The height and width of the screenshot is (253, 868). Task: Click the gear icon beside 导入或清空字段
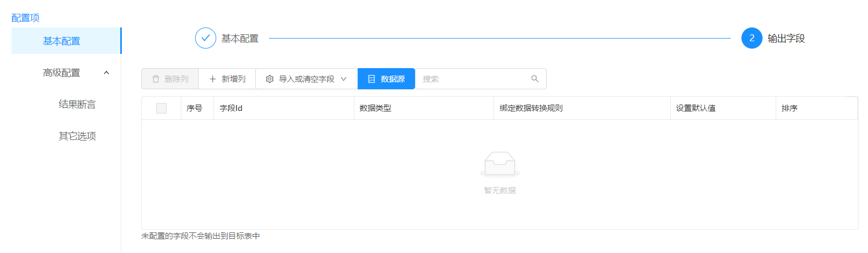tap(269, 79)
